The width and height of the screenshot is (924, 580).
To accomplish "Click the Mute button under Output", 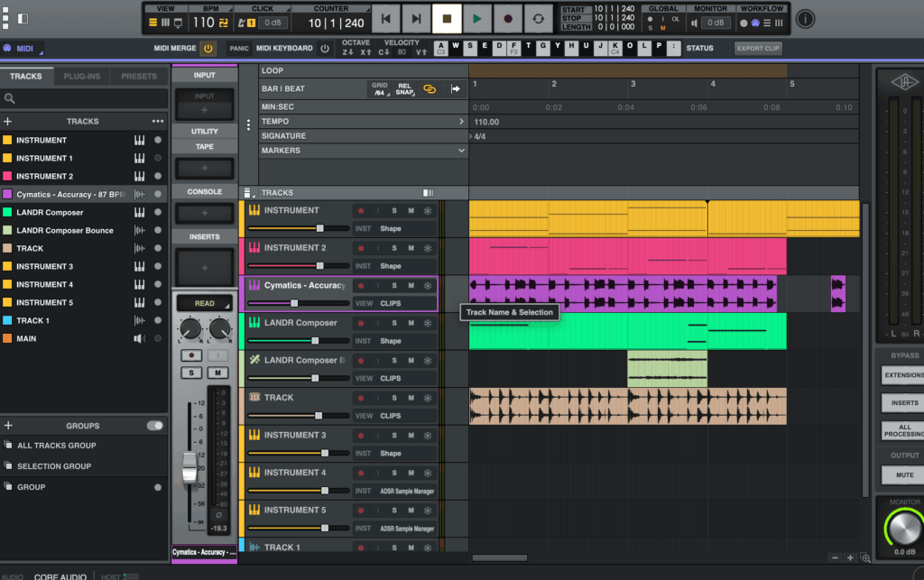I will (904, 474).
